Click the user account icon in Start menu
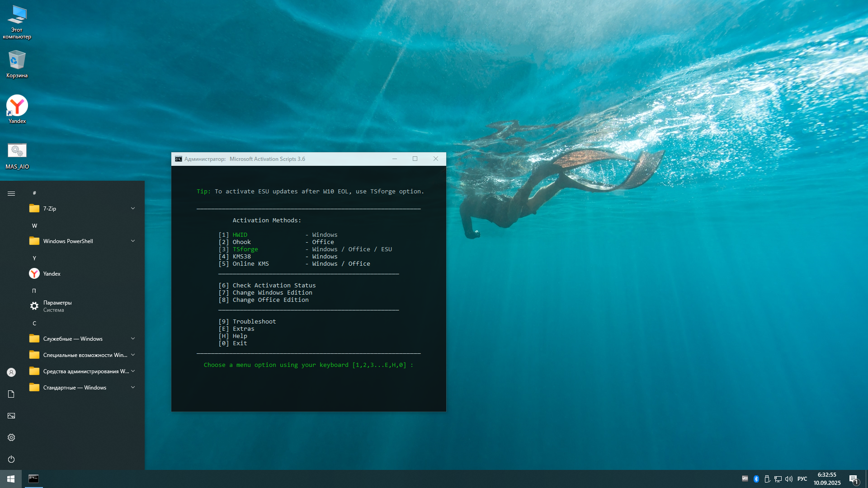868x488 pixels. pyautogui.click(x=11, y=372)
